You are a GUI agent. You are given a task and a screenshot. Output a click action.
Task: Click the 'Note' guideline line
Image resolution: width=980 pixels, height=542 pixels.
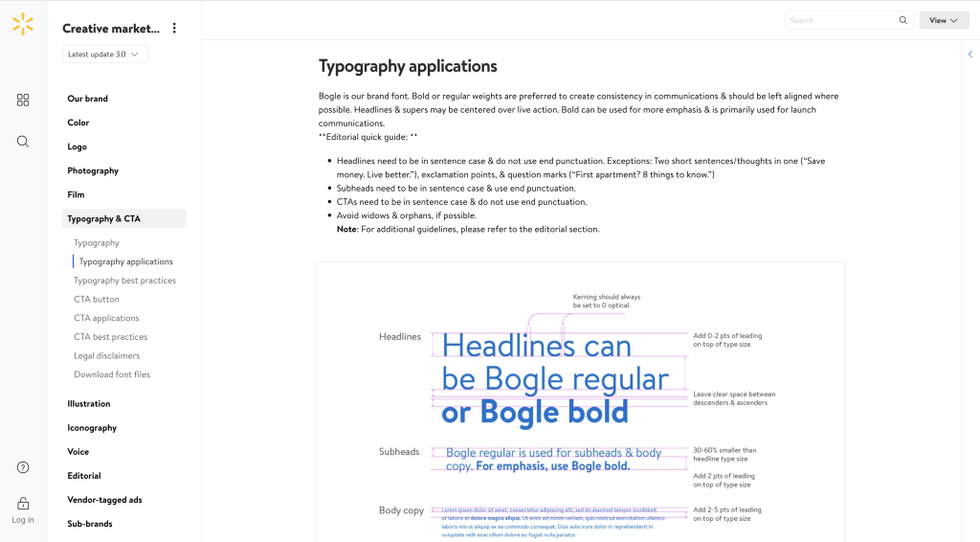coord(468,230)
